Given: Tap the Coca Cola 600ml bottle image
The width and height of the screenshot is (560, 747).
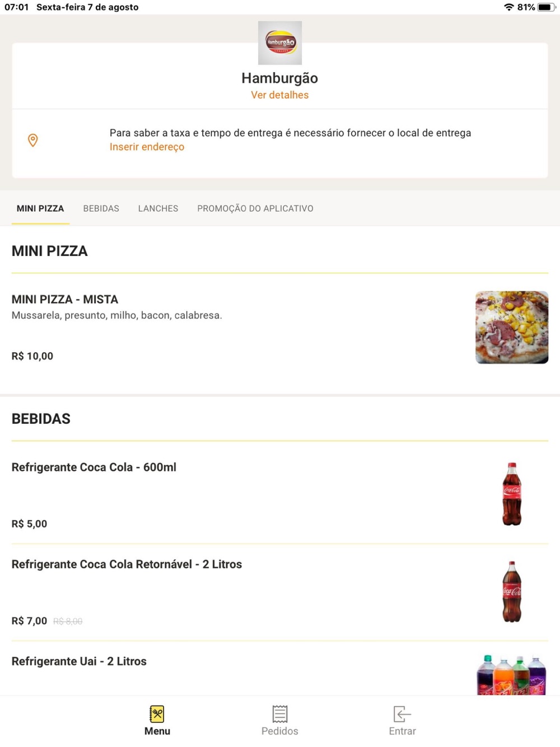Looking at the screenshot, I should 512,494.
